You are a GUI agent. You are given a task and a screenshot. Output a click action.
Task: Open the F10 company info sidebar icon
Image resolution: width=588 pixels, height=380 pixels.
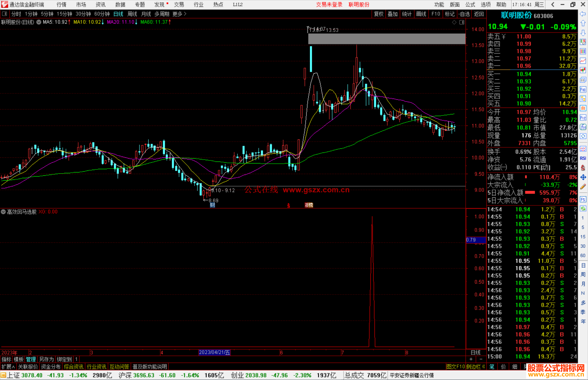click(583, 89)
